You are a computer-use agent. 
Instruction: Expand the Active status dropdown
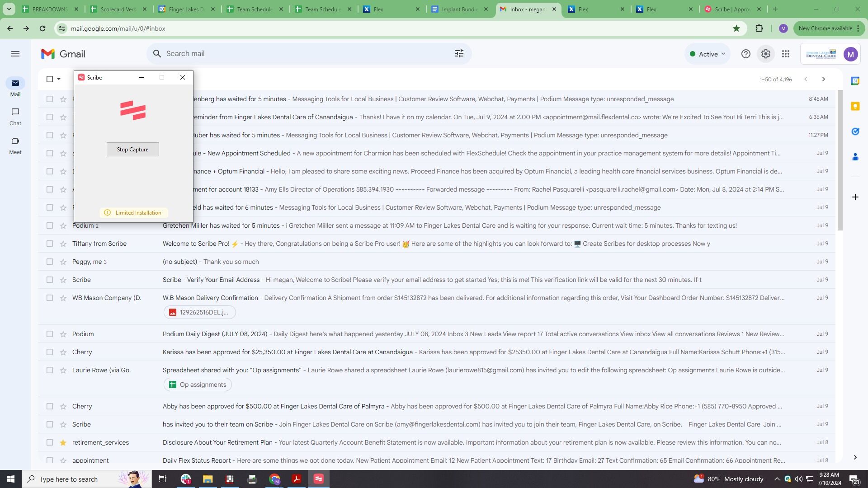(708, 54)
